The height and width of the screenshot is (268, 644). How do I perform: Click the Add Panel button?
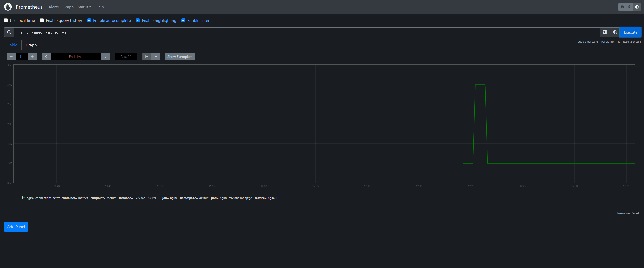(16, 227)
